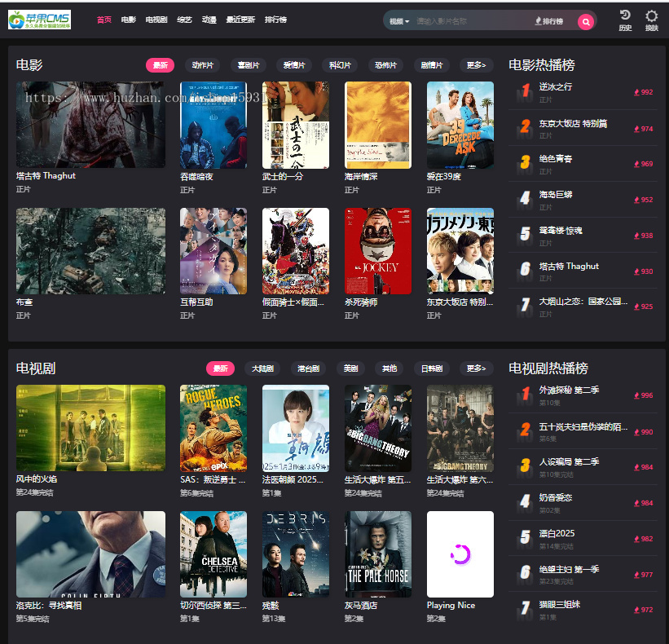This screenshot has width=669, height=644.
Task: Open the loading Playing Nice thumbnail
Action: pos(460,554)
